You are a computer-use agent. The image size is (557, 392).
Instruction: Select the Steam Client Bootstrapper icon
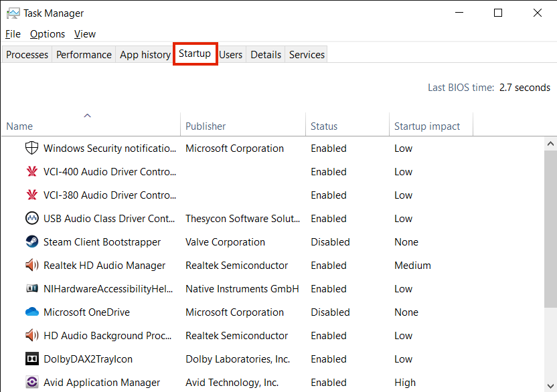point(31,242)
